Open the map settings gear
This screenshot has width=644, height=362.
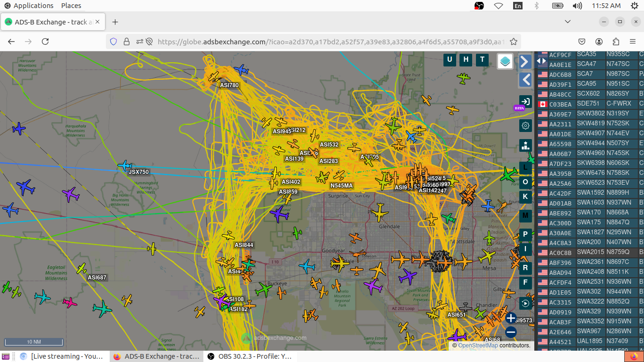click(x=525, y=125)
